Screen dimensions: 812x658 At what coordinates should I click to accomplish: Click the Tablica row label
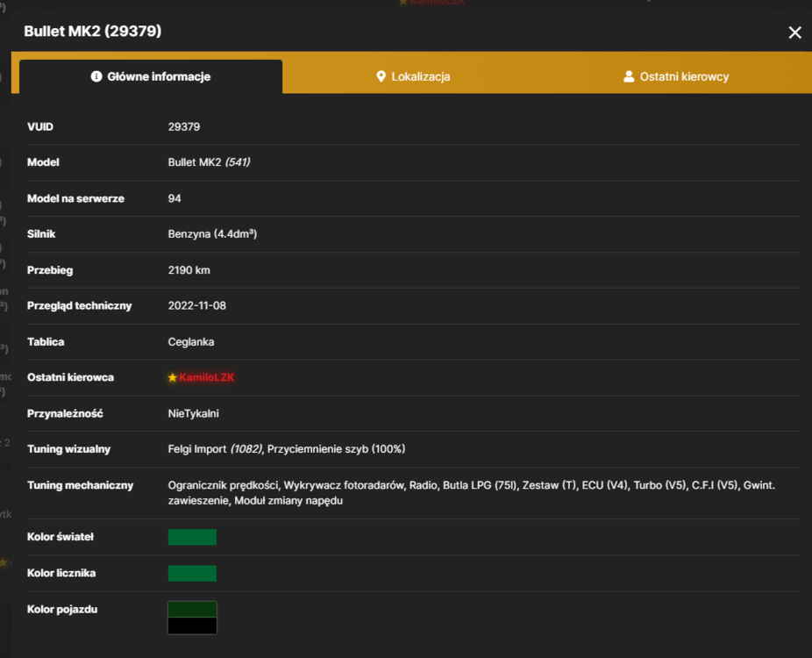click(46, 342)
